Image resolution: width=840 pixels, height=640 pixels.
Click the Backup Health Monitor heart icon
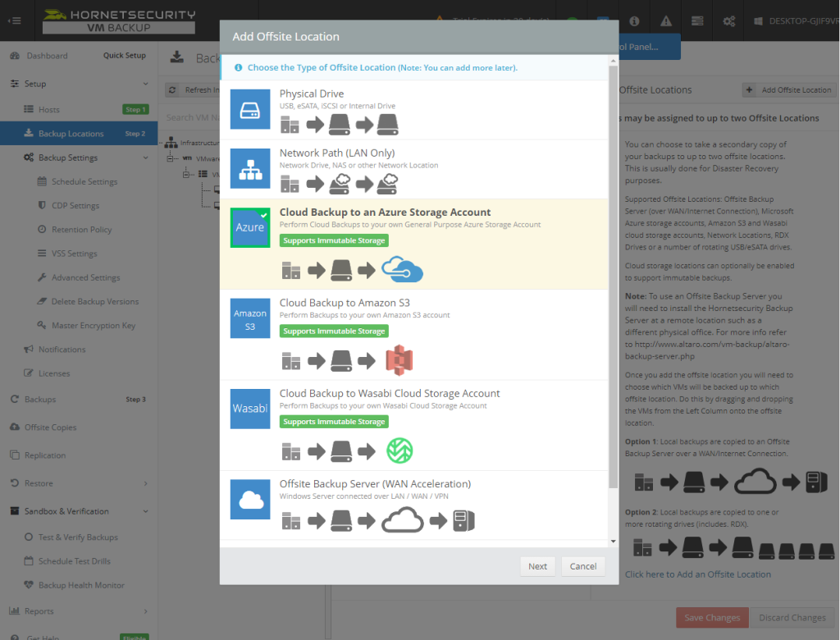pyautogui.click(x=29, y=585)
